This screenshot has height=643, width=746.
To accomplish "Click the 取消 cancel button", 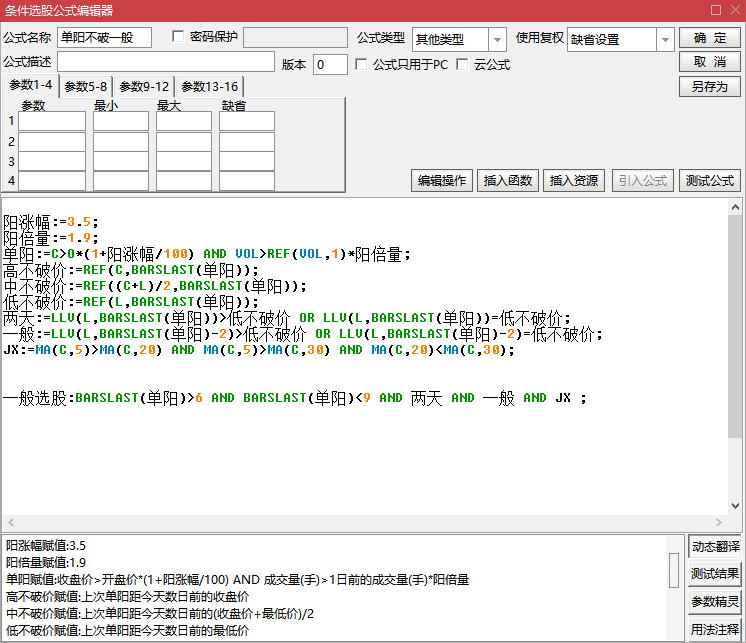I will click(x=710, y=62).
